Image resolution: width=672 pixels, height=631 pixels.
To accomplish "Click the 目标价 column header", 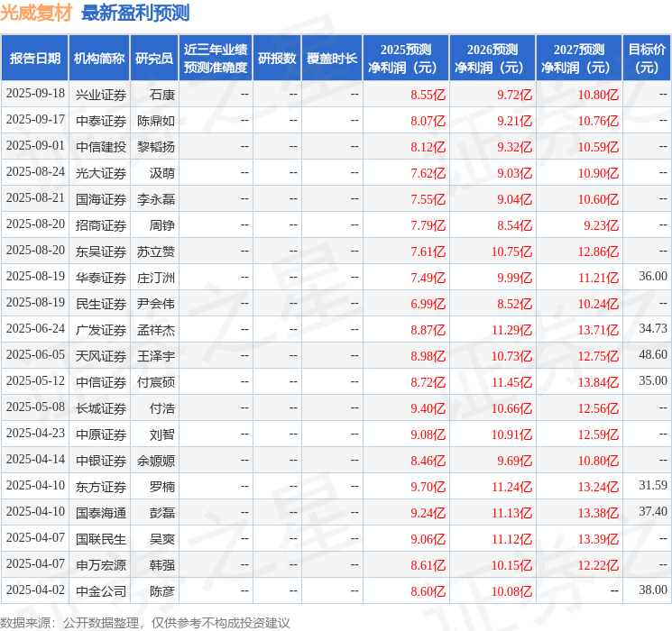I will click(x=647, y=58).
